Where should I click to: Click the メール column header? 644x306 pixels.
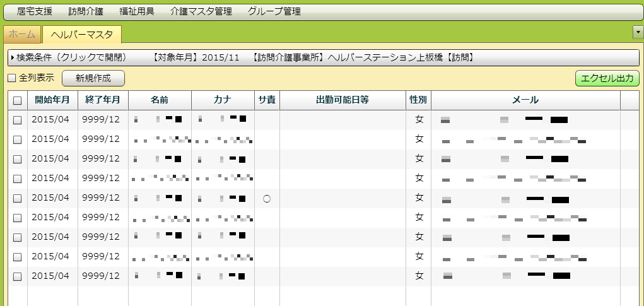525,100
